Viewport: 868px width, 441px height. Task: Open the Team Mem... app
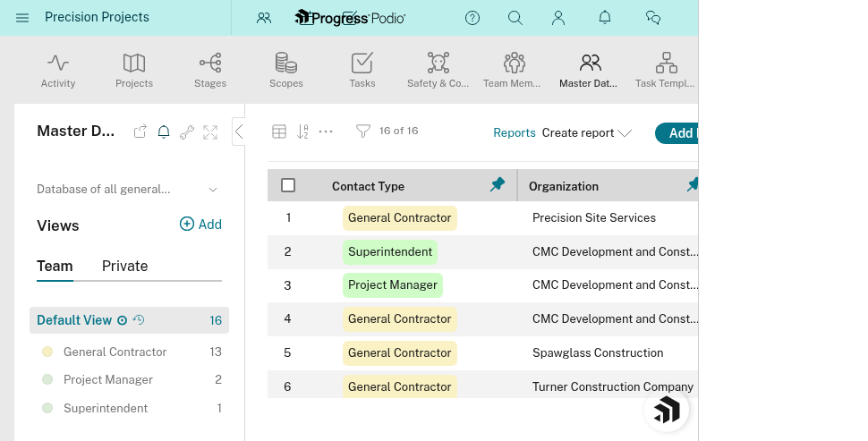pyautogui.click(x=512, y=71)
